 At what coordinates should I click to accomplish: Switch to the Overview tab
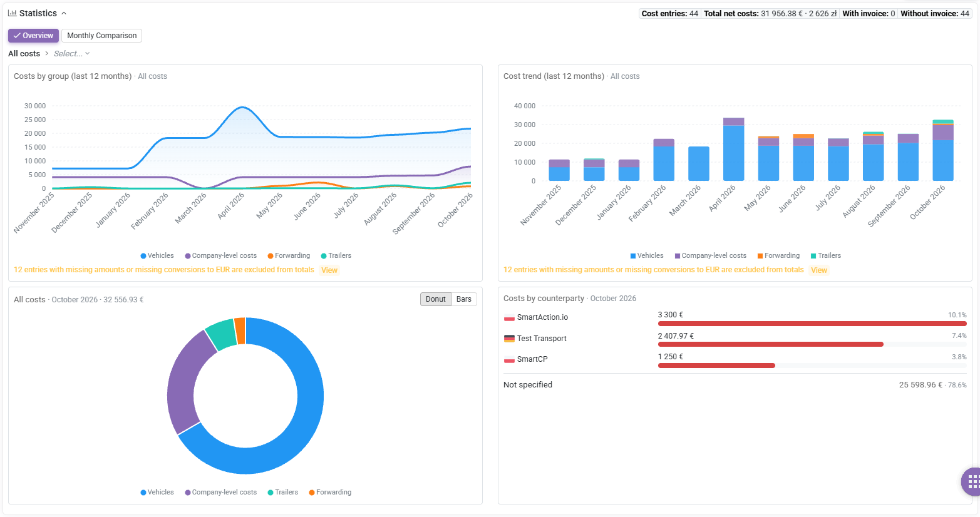[33, 36]
